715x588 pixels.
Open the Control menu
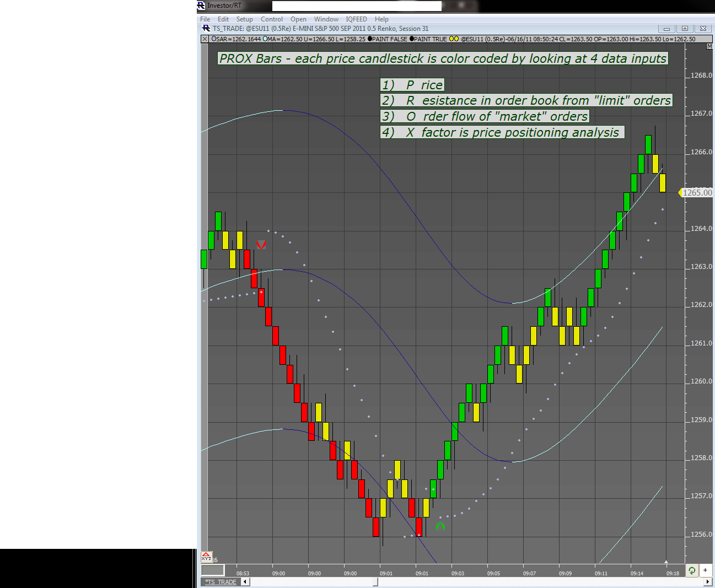coord(272,19)
